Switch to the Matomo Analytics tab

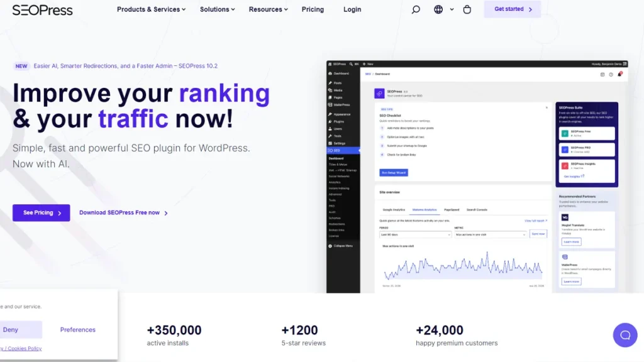click(425, 210)
